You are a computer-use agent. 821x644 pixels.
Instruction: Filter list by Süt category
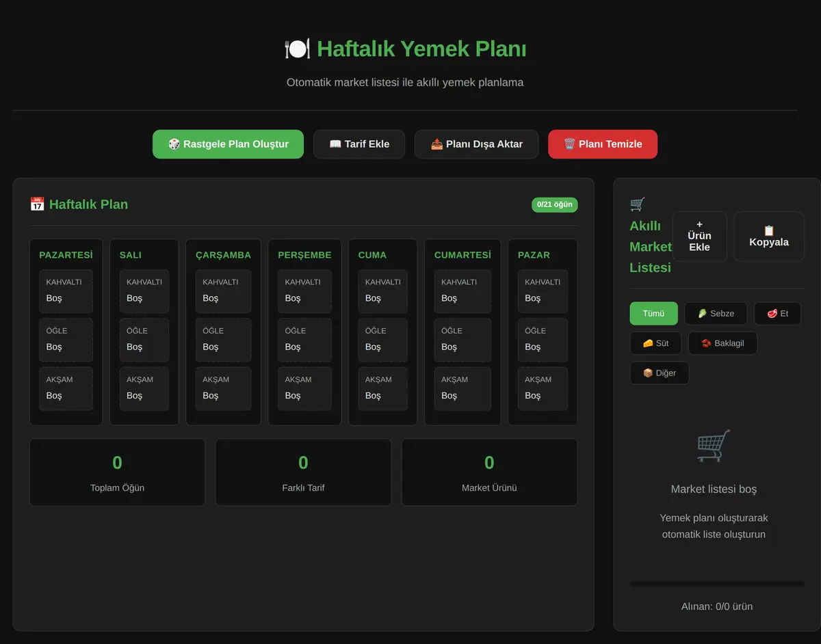pos(655,343)
